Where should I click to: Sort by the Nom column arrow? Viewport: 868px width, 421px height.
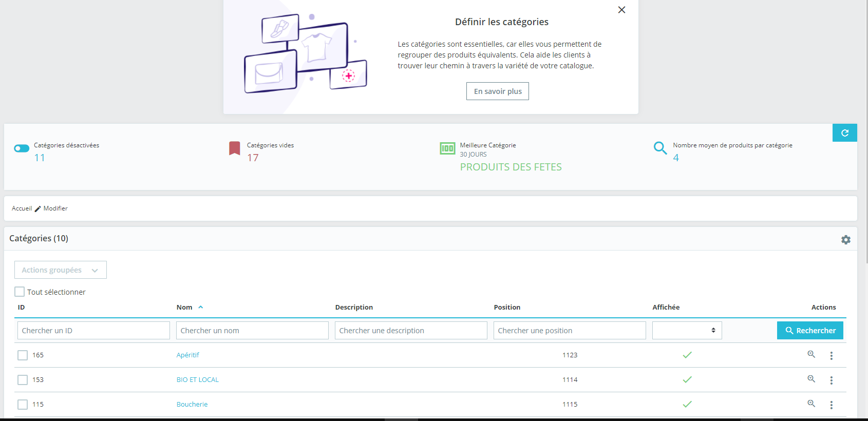point(201,307)
